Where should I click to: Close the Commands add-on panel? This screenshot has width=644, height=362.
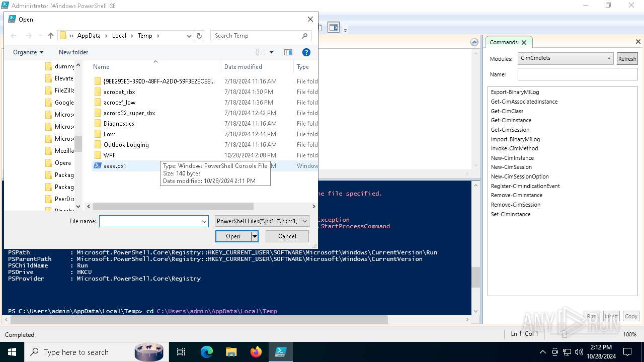coord(638,42)
